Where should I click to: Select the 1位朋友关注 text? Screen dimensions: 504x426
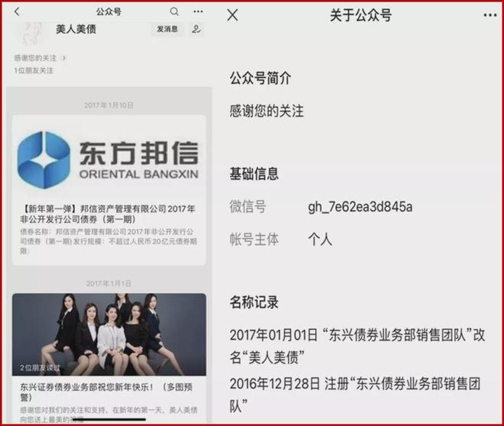tap(34, 71)
